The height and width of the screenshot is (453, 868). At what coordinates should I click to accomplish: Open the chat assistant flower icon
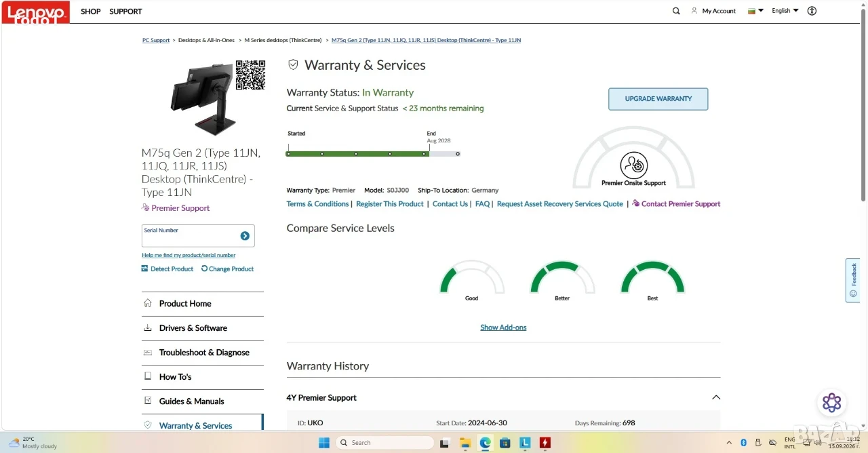tap(832, 403)
